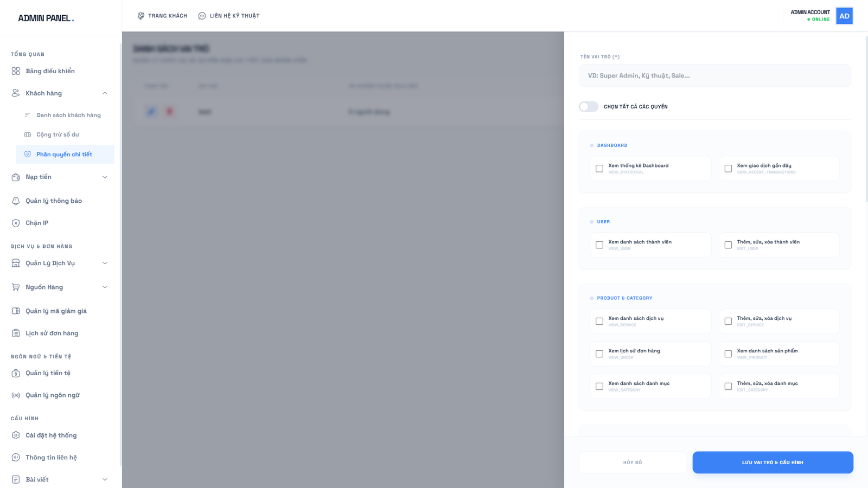This screenshot has height=488, width=868.
Task: Check Thêm, sửa, xóa thành viên permission
Action: [x=728, y=245]
